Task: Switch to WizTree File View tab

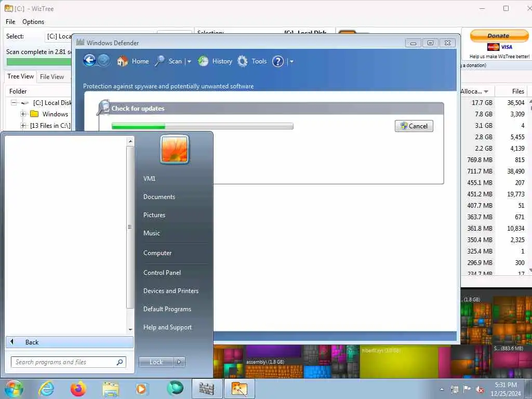Action: 52,77
